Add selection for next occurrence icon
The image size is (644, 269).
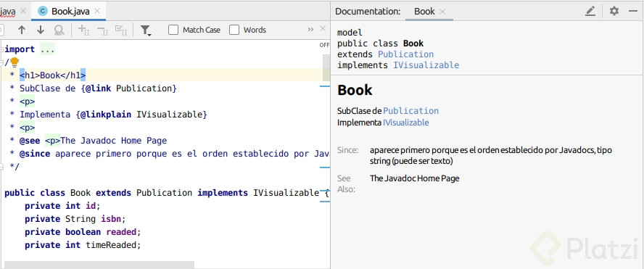click(84, 30)
